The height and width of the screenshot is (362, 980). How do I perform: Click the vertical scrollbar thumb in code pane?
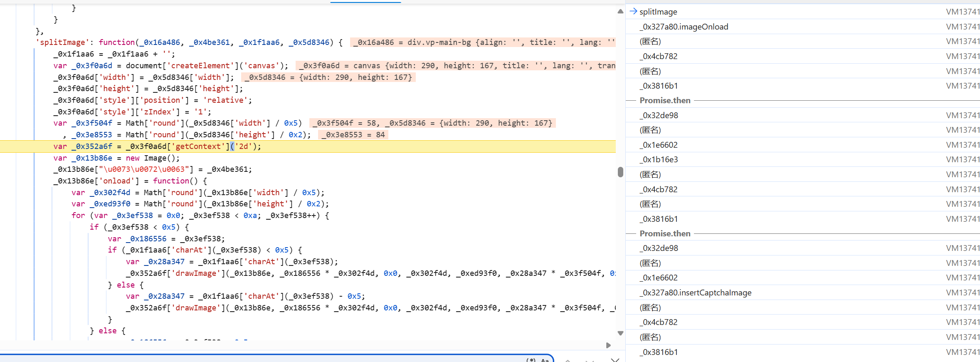coord(620,172)
